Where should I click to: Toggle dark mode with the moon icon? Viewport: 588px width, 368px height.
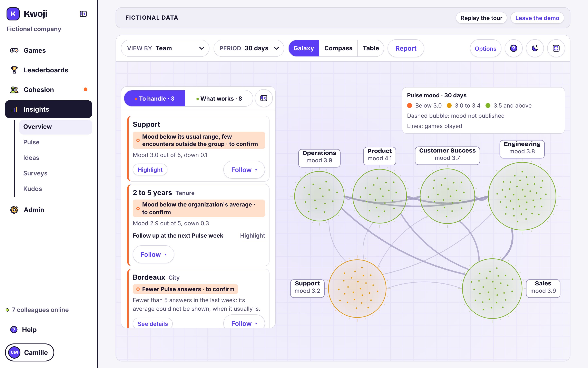click(535, 48)
